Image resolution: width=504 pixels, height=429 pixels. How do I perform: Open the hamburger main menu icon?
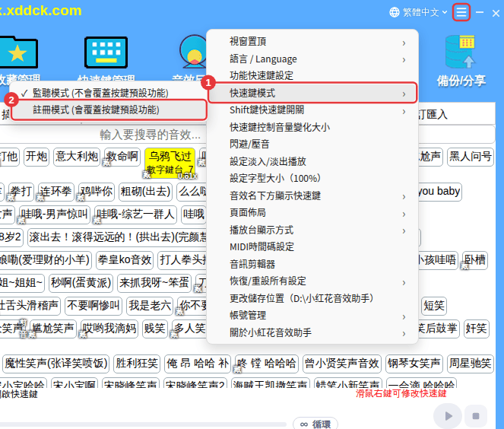(461, 12)
